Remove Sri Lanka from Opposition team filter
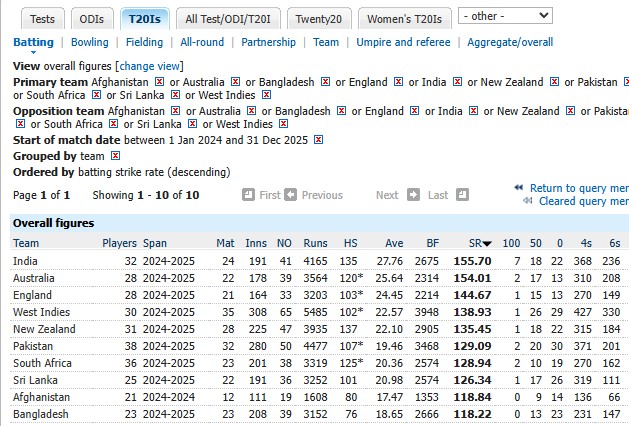This screenshot has width=629, height=426. coord(193,124)
